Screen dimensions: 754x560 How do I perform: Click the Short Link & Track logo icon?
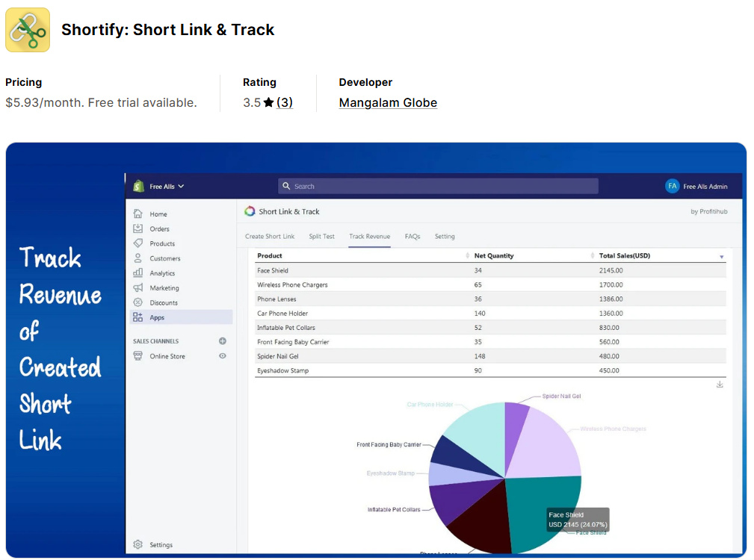pos(250,211)
